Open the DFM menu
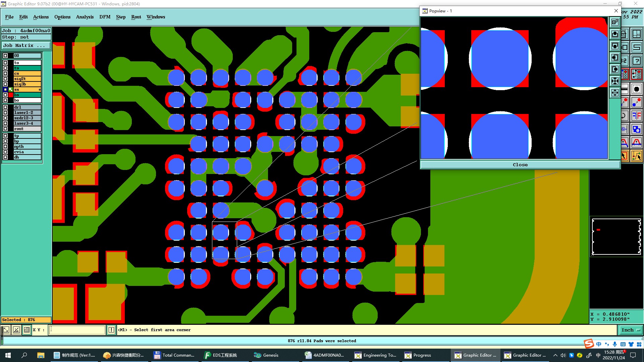The image size is (644, 362). coord(105,17)
